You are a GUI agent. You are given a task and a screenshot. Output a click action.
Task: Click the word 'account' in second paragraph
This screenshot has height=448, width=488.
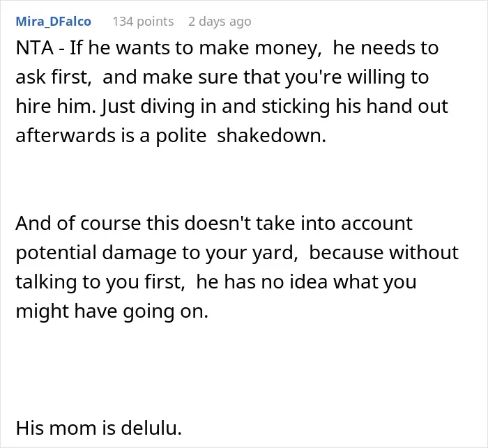point(377,224)
